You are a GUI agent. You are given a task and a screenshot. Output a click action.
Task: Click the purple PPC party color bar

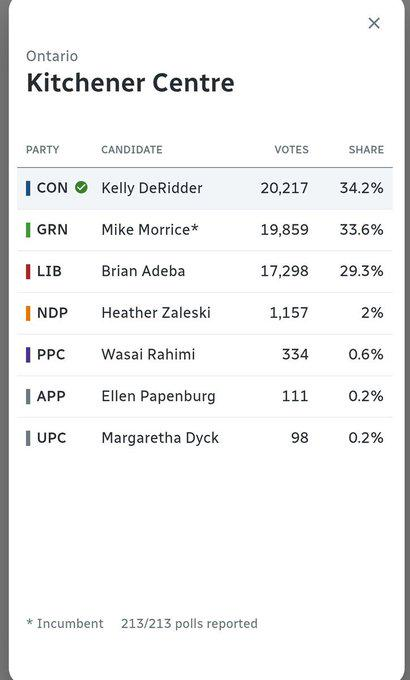(x=28, y=355)
